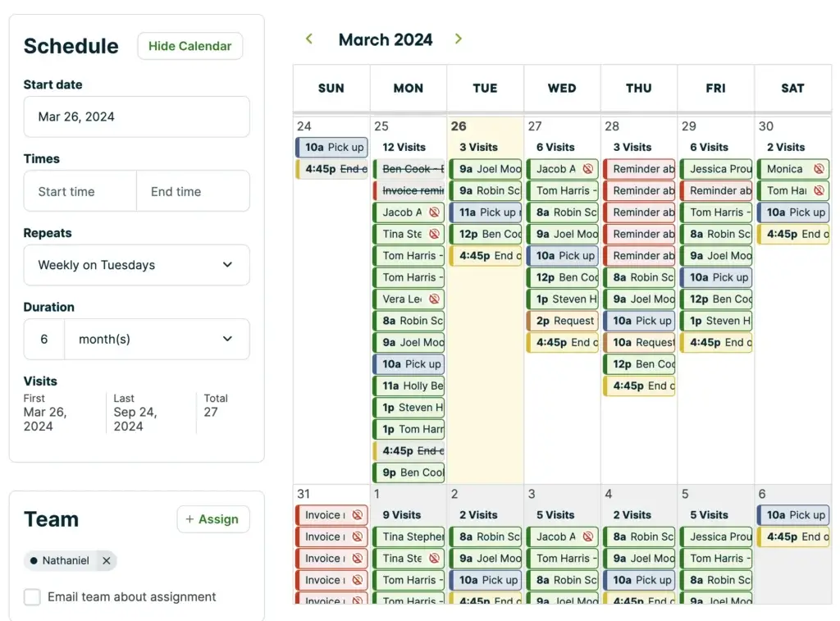Select the 10a Pick up event on Sunday 24
840x621 pixels.
tap(331, 147)
